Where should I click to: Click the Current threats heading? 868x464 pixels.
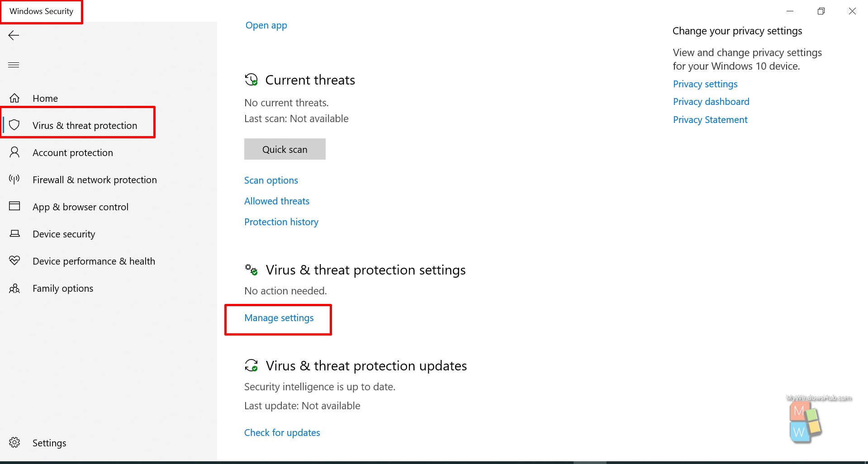310,80
